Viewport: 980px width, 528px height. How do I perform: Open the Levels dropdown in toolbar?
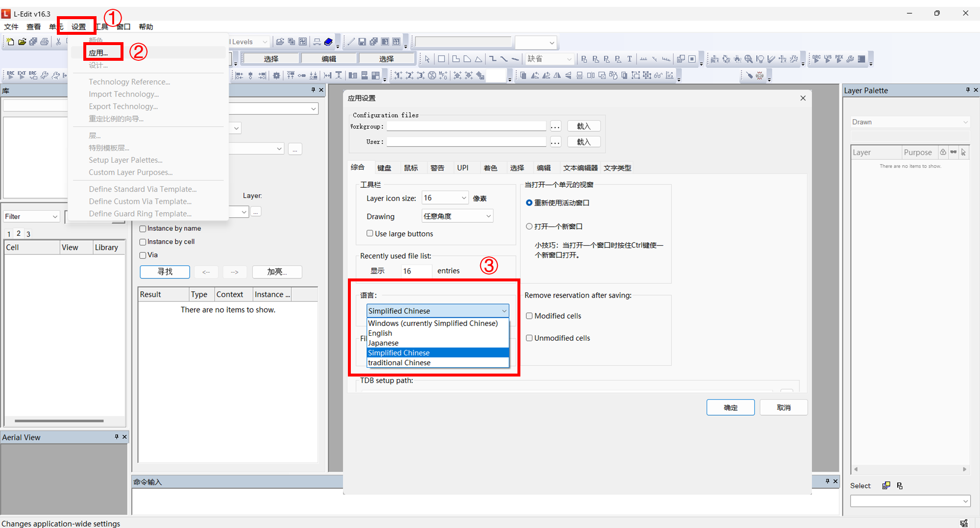249,42
